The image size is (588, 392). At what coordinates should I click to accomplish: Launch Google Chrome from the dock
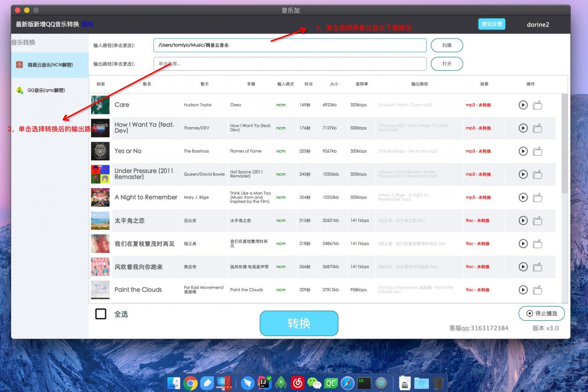coord(190,383)
